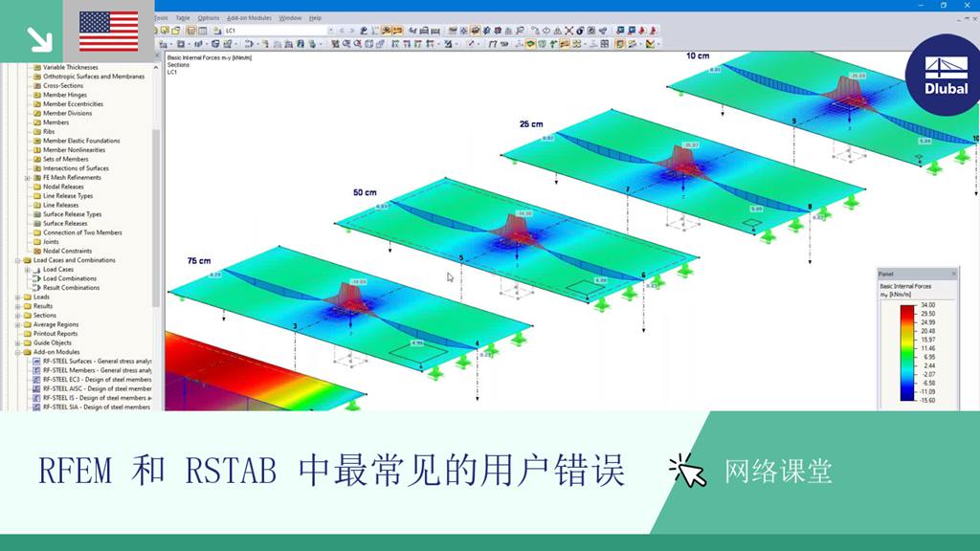The height and width of the screenshot is (551, 980).
Task: Toggle the colored isosurfaces display icon
Action: tap(530, 44)
